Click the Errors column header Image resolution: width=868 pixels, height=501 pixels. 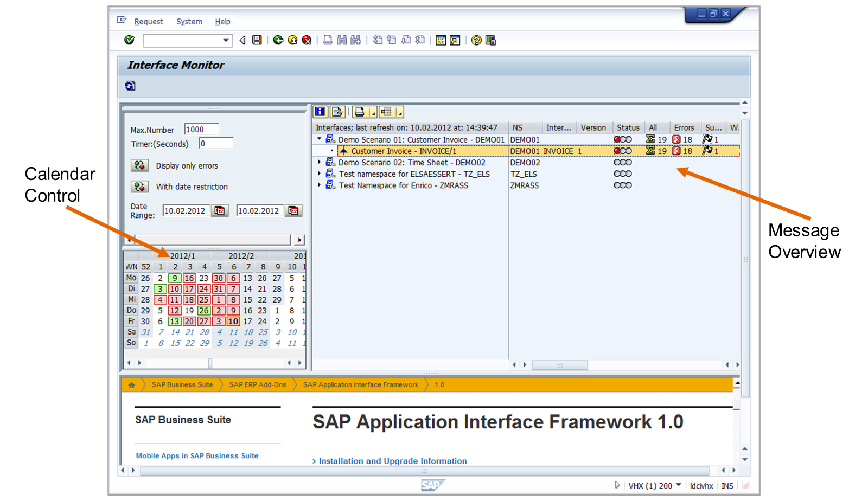685,128
